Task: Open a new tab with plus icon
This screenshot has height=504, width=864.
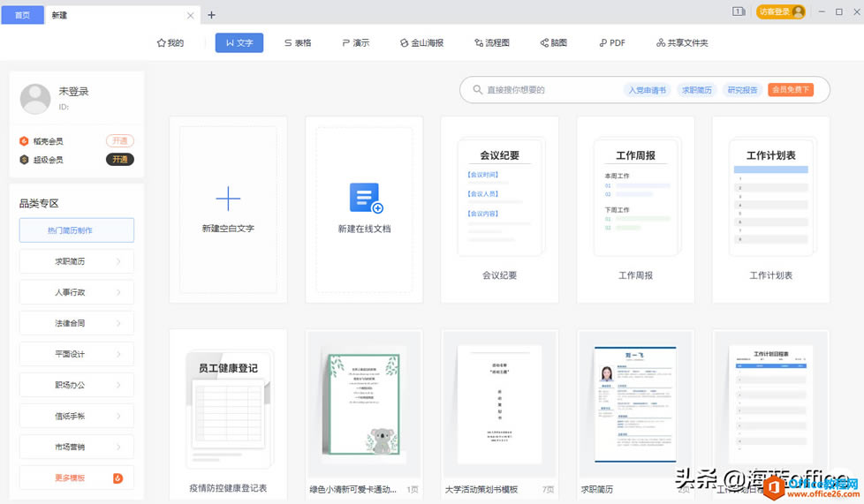Action: (x=211, y=15)
